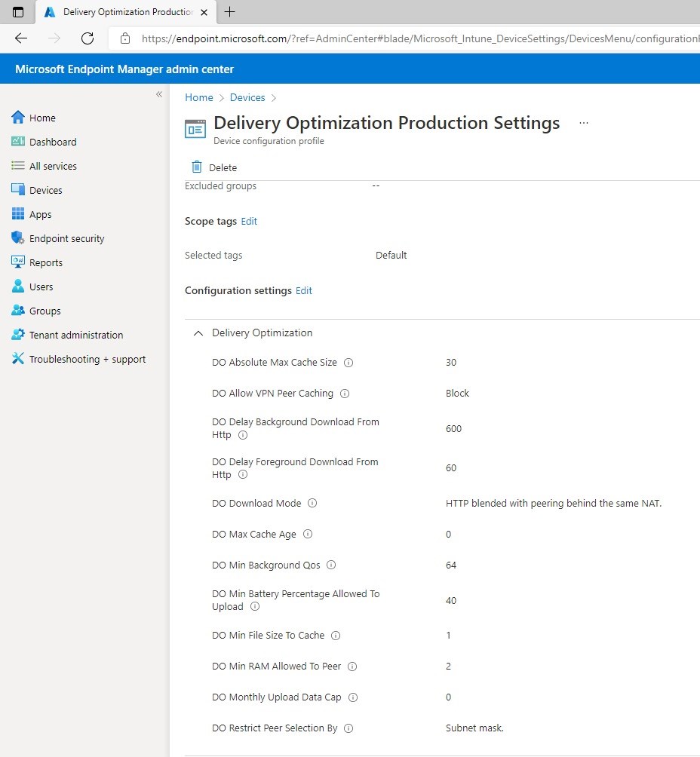The width and height of the screenshot is (700, 757).
Task: Select the Default scope tag value
Action: point(391,255)
